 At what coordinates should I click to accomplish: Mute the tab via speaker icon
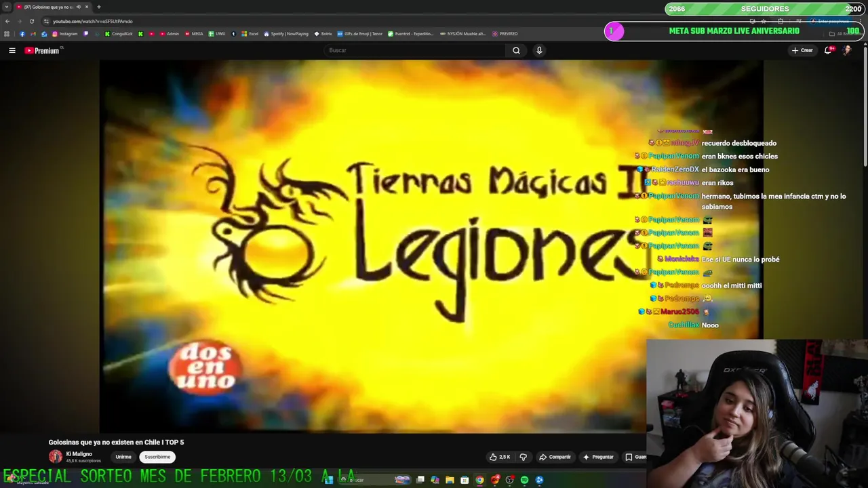point(79,7)
